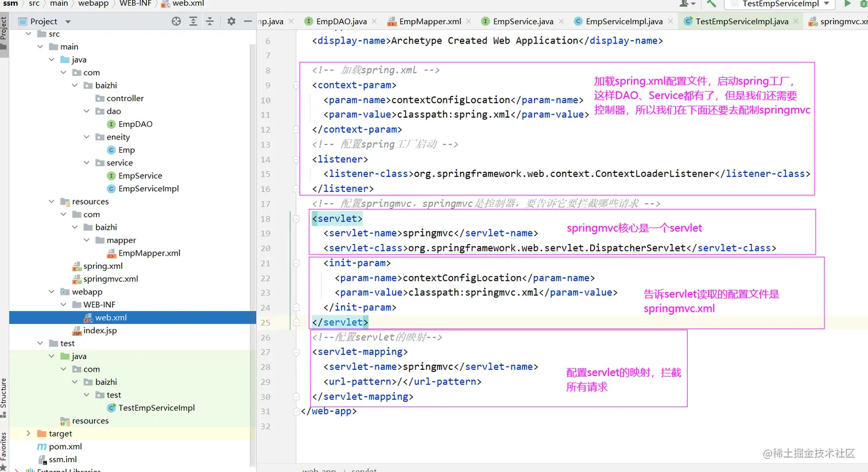Fold the init-param block at line 21
868x472 pixels.
pos(296,263)
